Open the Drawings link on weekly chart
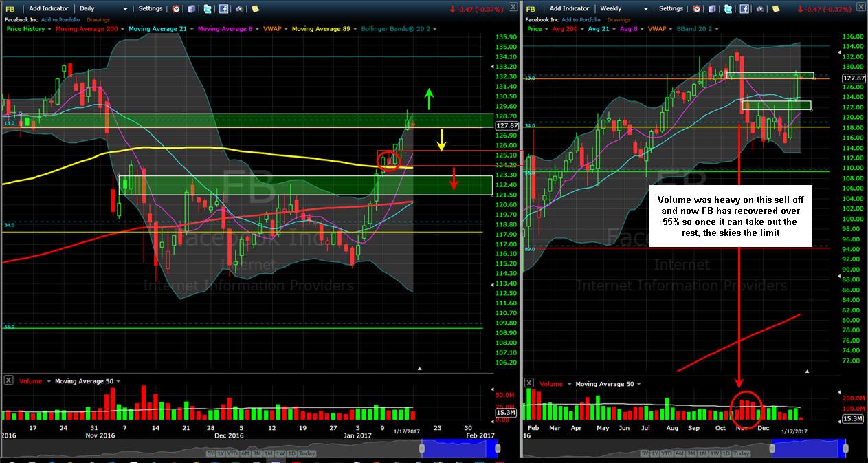Image resolution: width=868 pixels, height=463 pixels. 619,20
